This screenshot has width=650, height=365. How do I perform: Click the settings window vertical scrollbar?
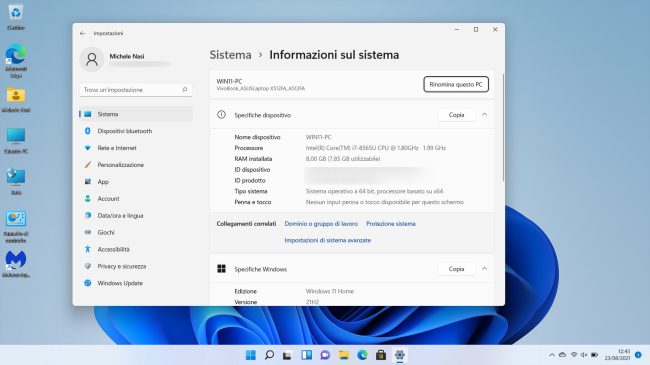pos(503,127)
